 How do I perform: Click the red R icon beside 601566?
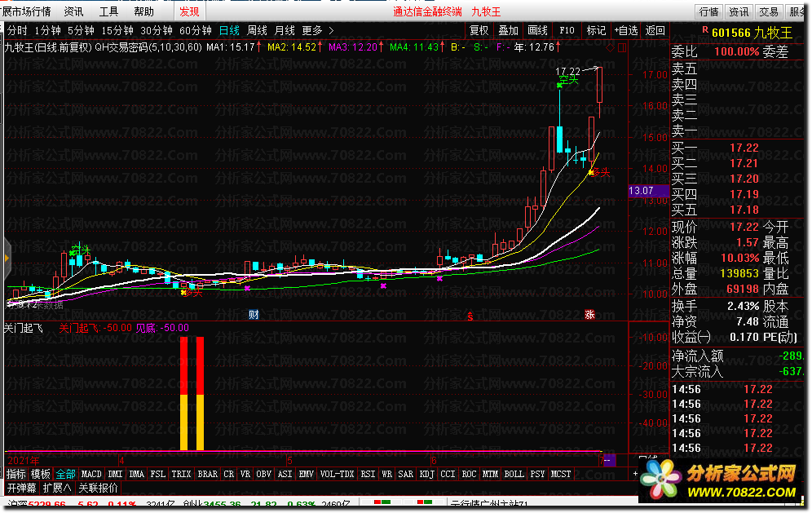705,30
